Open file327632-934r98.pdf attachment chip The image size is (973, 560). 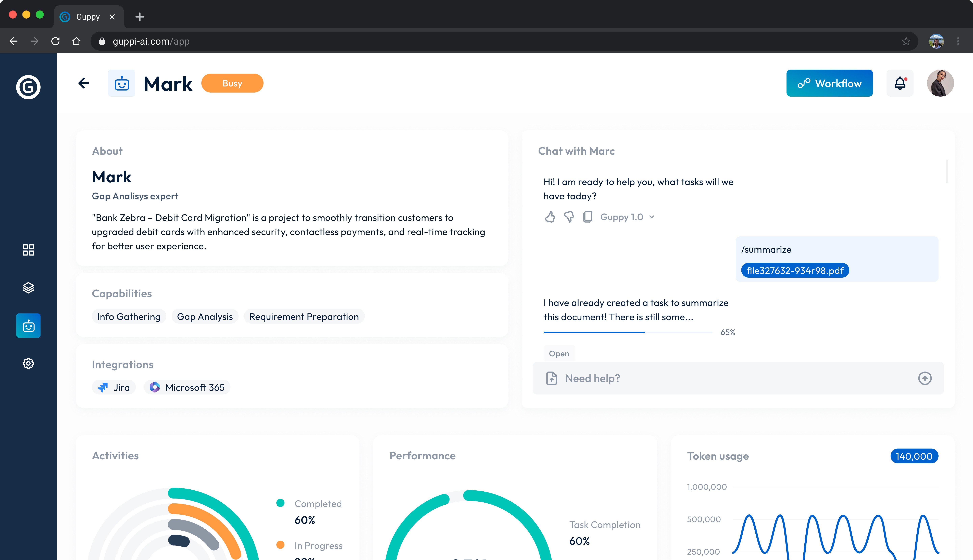coord(794,270)
